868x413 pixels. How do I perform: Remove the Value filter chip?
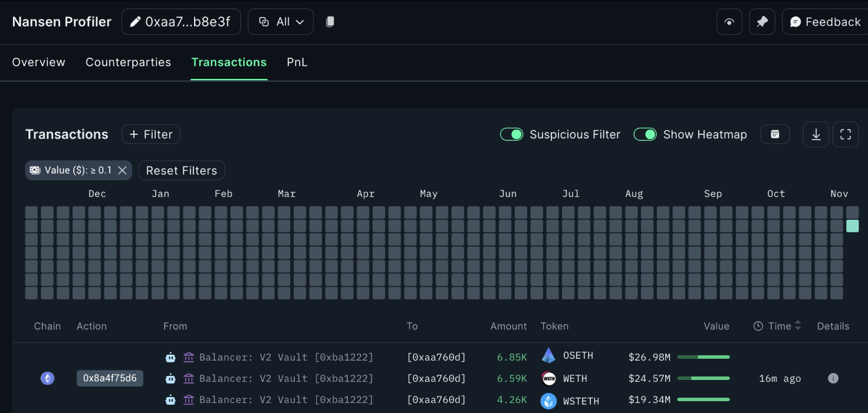(x=122, y=170)
